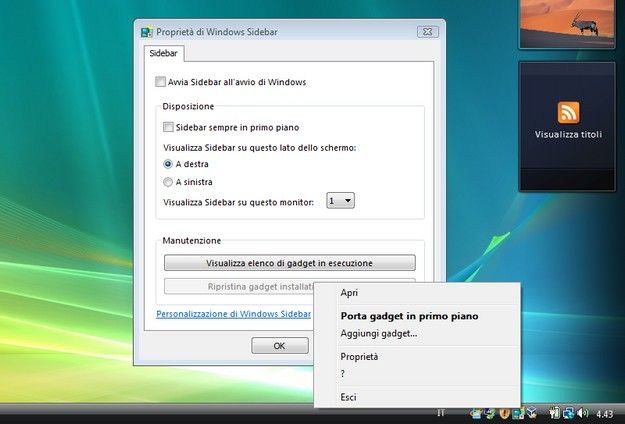625x424 pixels.
Task: Click the power plug battery tray icon
Action: [554, 414]
